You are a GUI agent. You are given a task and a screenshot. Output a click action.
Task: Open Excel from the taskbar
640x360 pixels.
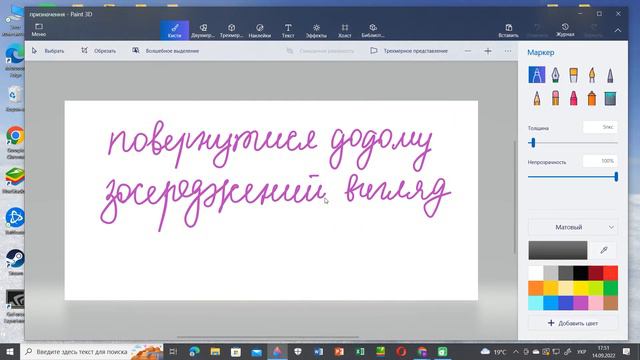(360, 351)
